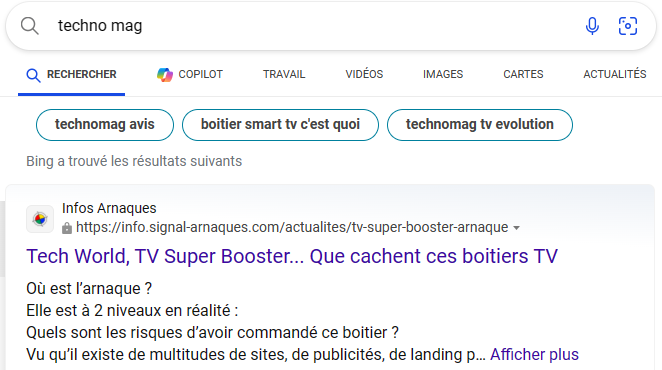
Task: Switch to the Travail tab
Action: 284,74
